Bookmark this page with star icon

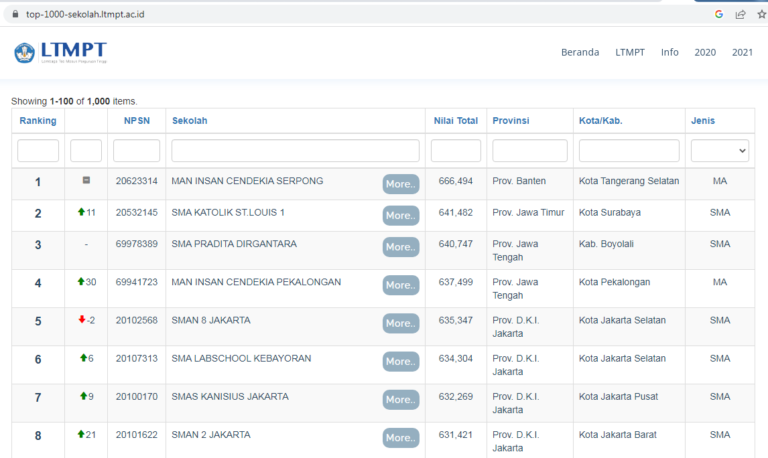760,14
